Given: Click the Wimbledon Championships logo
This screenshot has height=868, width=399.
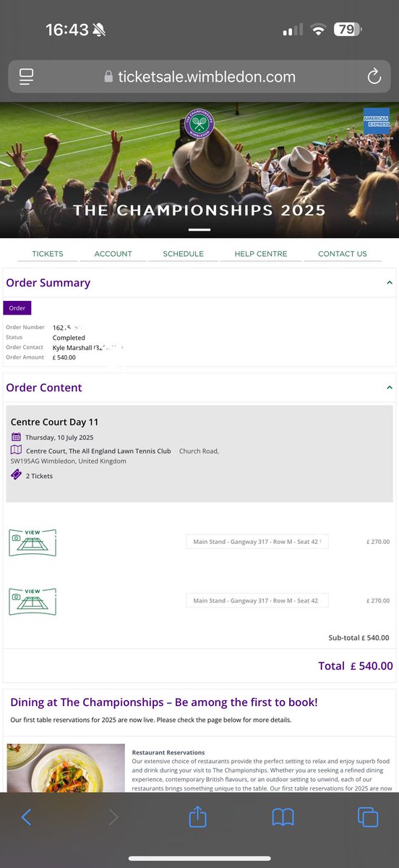Looking at the screenshot, I should [x=199, y=124].
